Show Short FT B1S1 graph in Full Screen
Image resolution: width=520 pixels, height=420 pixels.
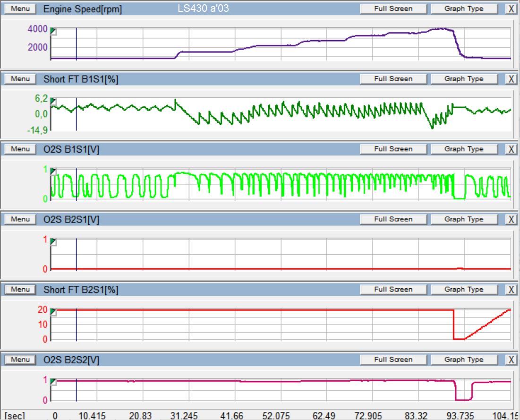pos(393,79)
